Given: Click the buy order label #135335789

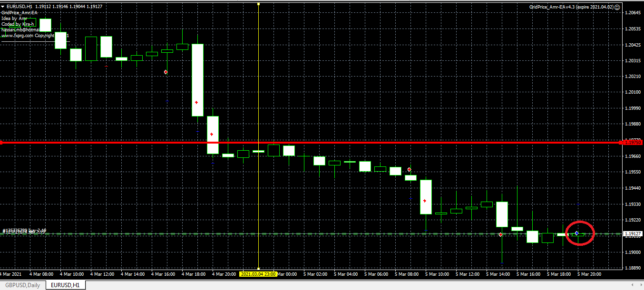Looking at the screenshot, I should [x=24, y=231].
